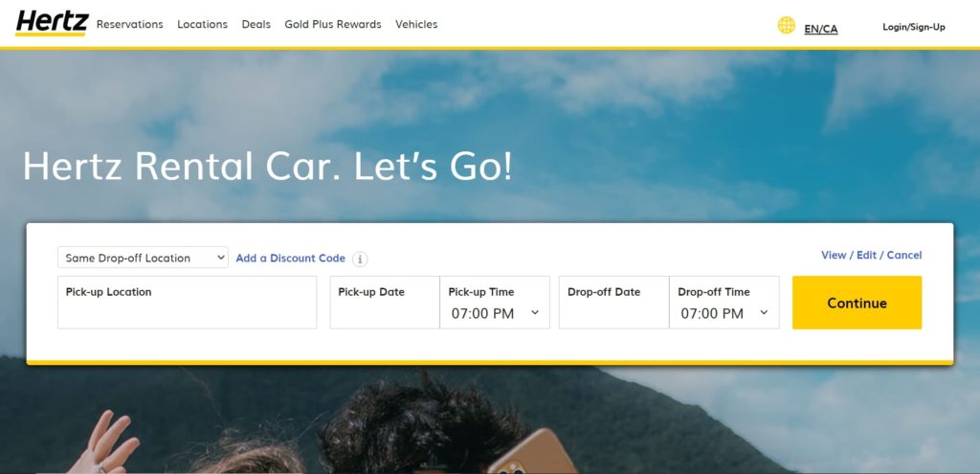Image resolution: width=980 pixels, height=474 pixels.
Task: Go to the Deals menu item
Action: [x=256, y=25]
